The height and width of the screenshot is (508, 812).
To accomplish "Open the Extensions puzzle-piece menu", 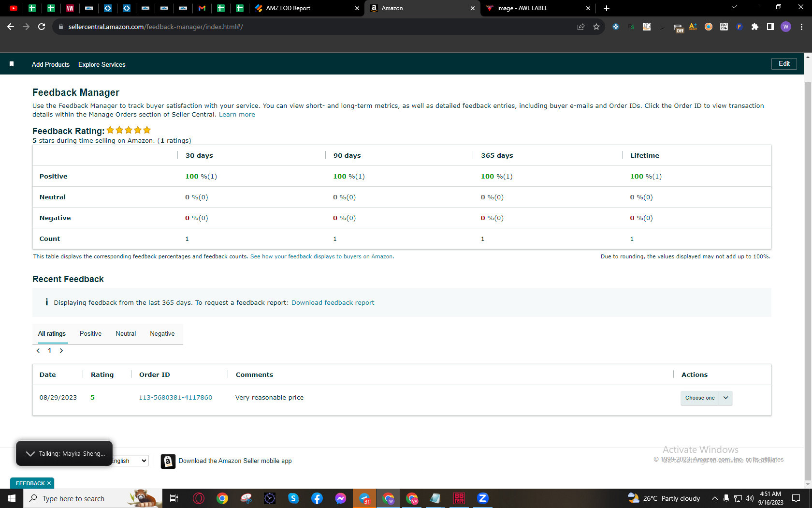I will tap(755, 27).
